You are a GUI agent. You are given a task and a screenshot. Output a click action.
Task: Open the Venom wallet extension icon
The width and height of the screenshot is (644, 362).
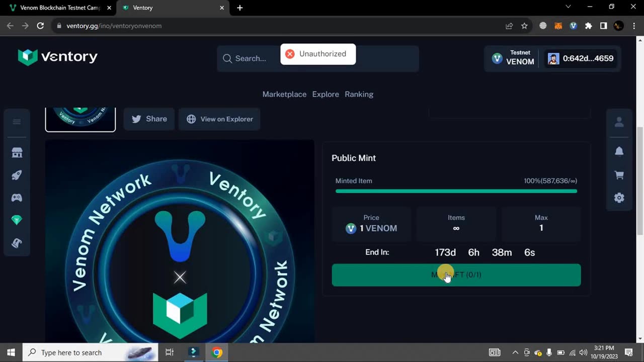[573, 26]
